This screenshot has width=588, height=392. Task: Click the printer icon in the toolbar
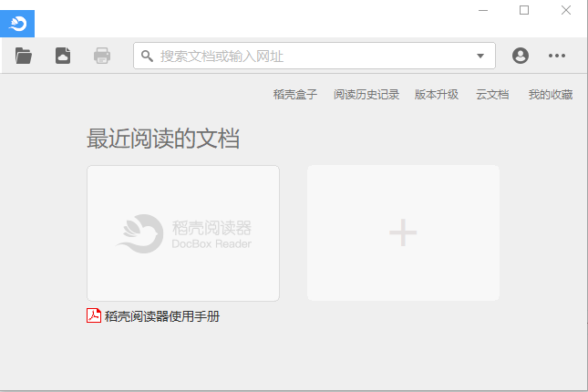(x=102, y=56)
